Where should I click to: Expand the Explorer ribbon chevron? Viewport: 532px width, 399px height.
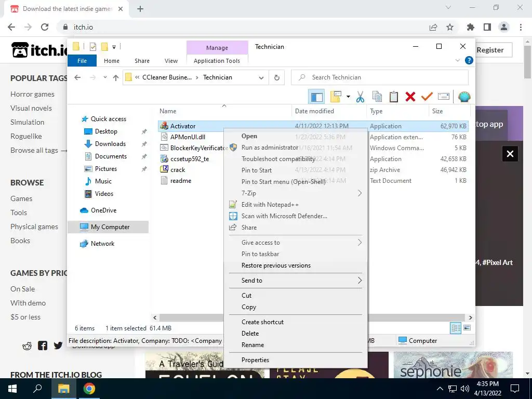pos(457,60)
